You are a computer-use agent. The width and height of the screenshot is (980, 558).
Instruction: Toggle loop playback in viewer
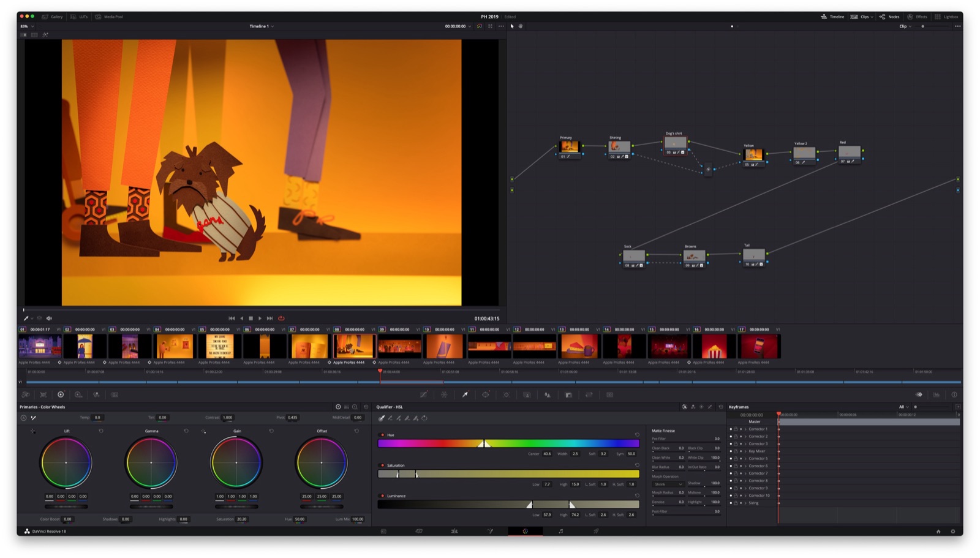281,319
